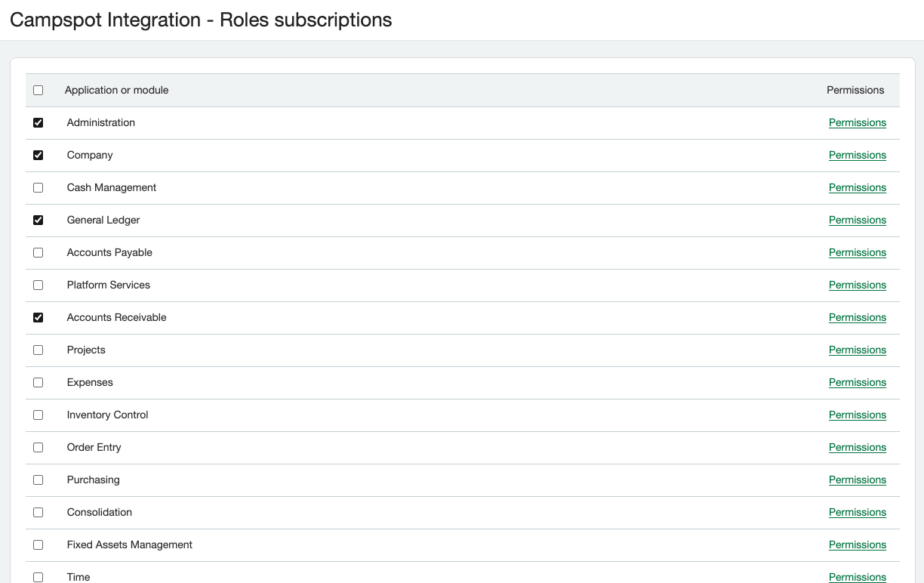Click Fixed Assets Management Permissions link
This screenshot has width=924, height=583.
click(858, 544)
